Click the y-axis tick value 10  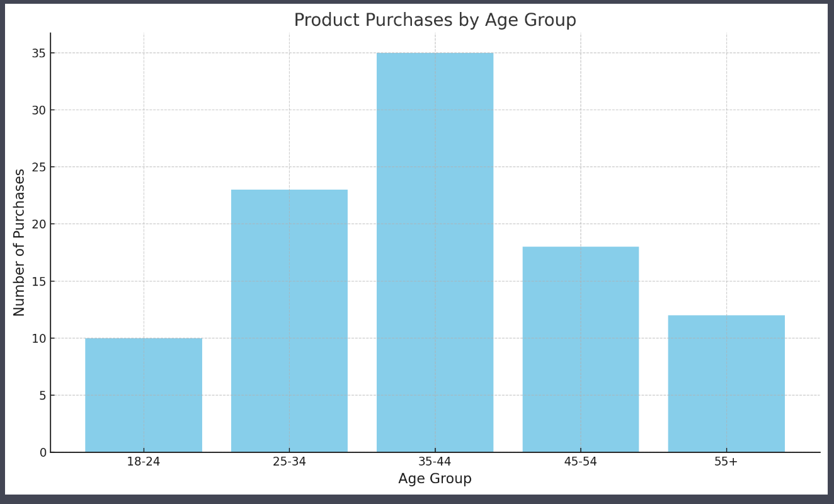(x=39, y=338)
